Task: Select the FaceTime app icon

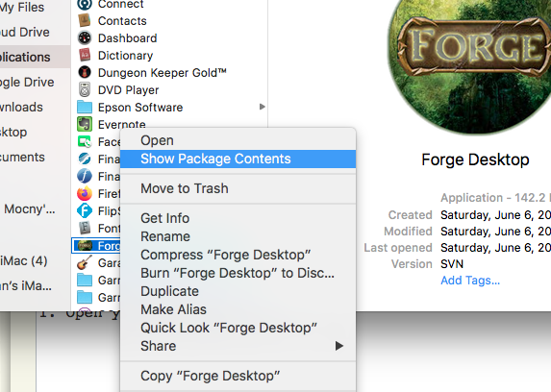Action: [85, 141]
